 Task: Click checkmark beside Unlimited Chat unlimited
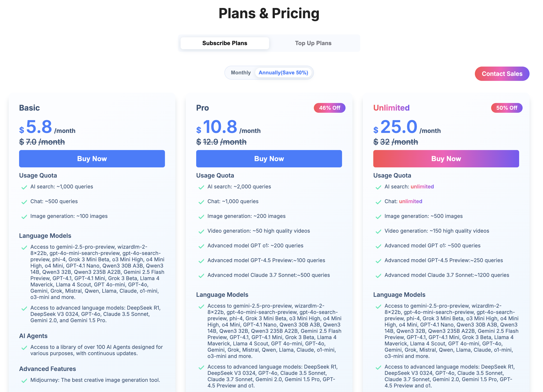point(378,202)
